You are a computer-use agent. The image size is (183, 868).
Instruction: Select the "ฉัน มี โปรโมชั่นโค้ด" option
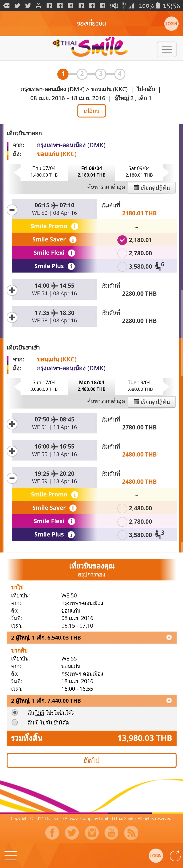click(15, 722)
